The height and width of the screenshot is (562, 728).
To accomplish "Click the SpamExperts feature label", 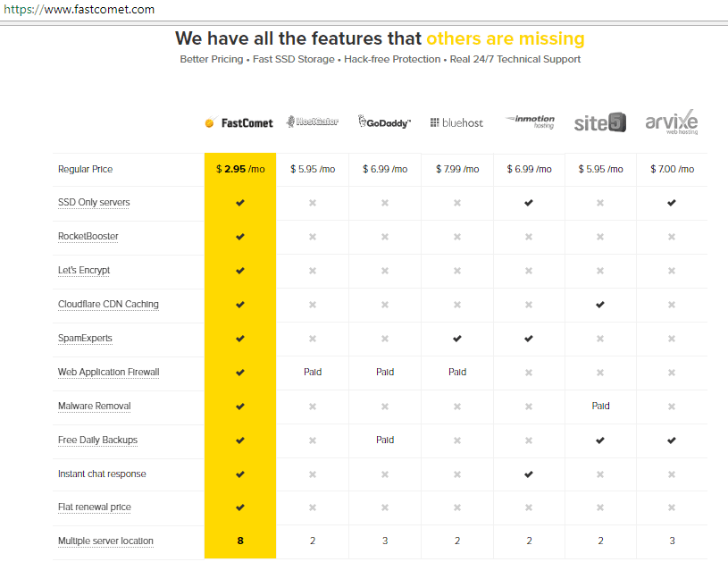I will [x=85, y=338].
